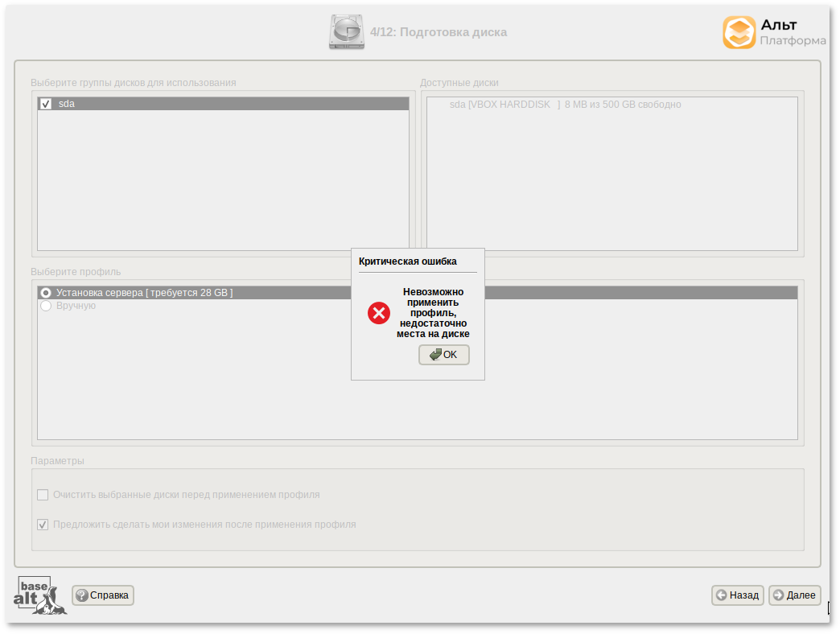Click the Доступные диски panel heading
This screenshot has height=634, width=840.
coord(459,83)
